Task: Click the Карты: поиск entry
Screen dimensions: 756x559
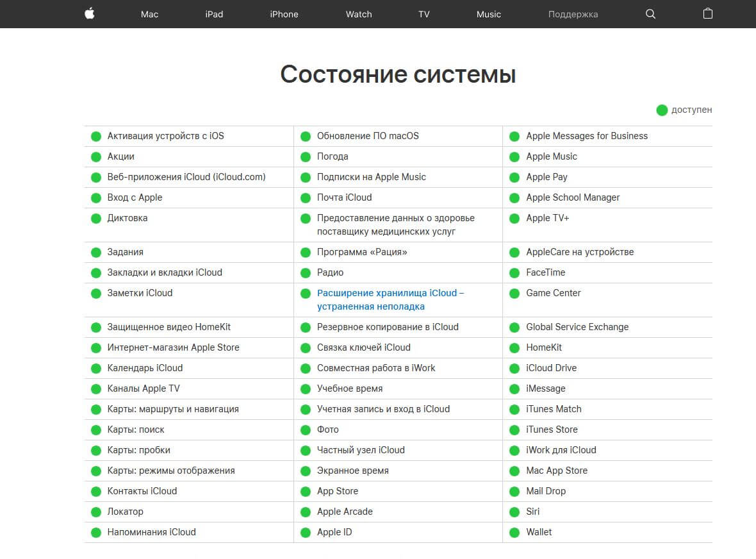Action: point(135,430)
